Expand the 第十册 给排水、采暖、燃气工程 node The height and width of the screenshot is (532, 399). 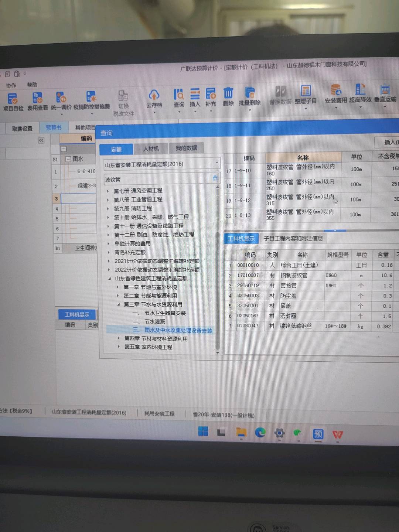(108, 217)
